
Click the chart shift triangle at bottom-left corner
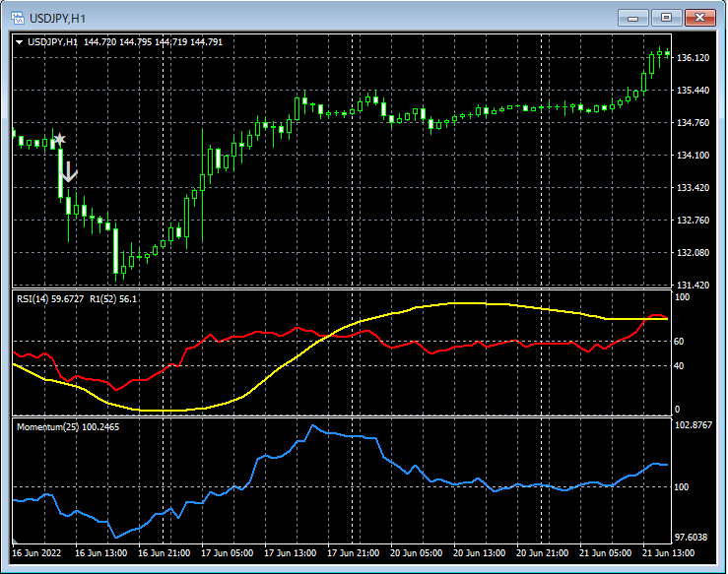click(16, 542)
